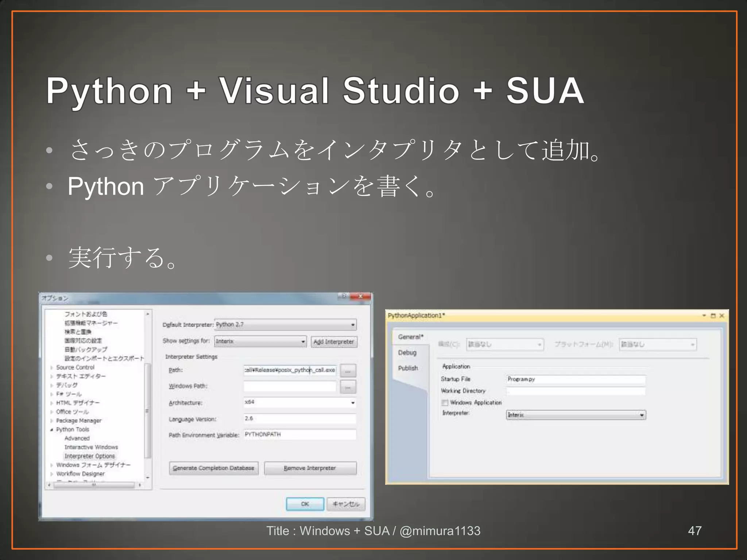Click the browse button next to Path
747x560 pixels.
348,371
